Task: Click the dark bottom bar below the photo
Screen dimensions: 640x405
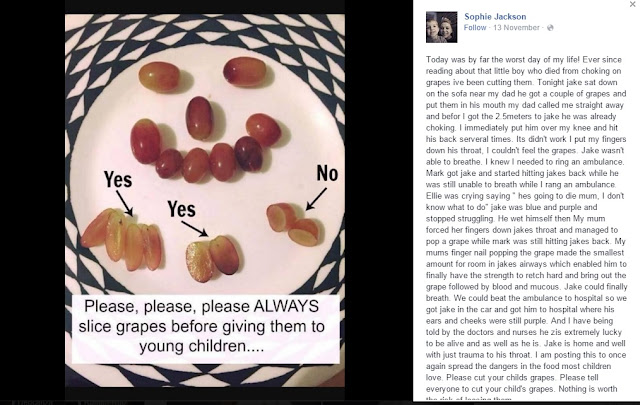Action: coord(205,394)
